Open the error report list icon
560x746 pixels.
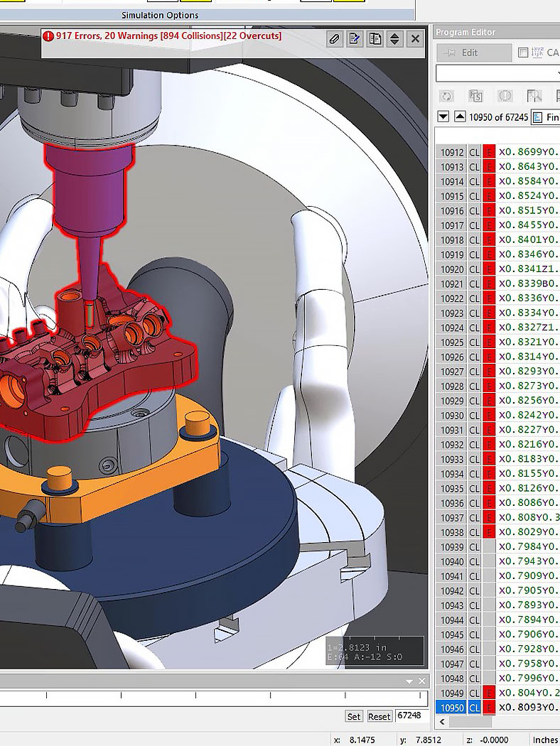point(375,38)
